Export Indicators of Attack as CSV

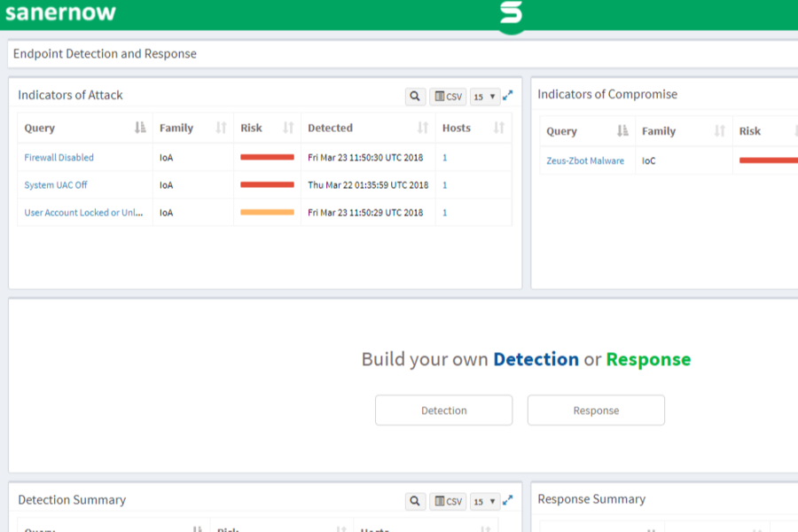pos(448,97)
